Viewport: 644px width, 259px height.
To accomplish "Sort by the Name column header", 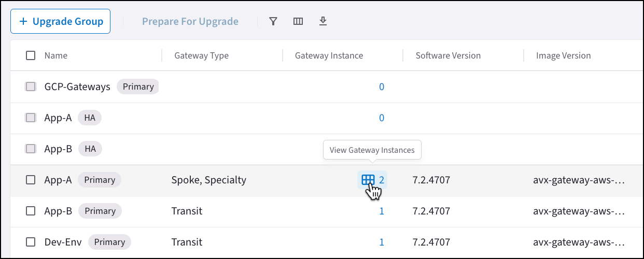I will 56,55.
